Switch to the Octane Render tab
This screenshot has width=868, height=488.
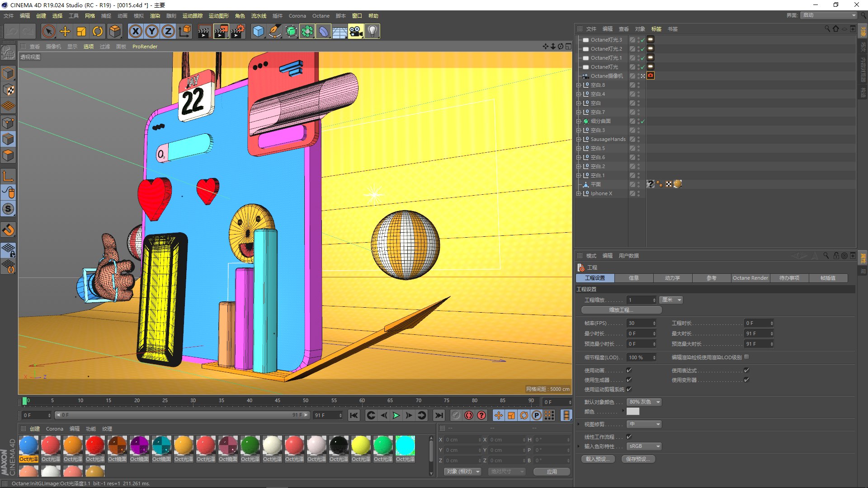[x=750, y=278]
